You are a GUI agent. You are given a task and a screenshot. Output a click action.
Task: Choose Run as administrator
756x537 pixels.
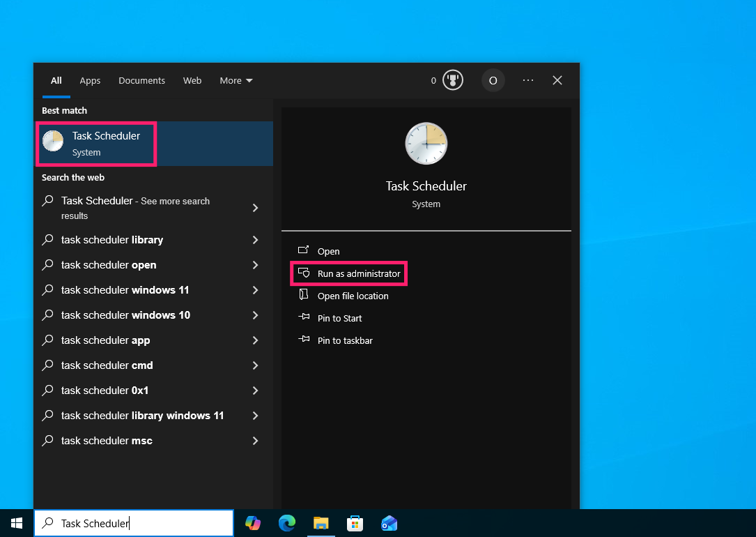(x=359, y=273)
